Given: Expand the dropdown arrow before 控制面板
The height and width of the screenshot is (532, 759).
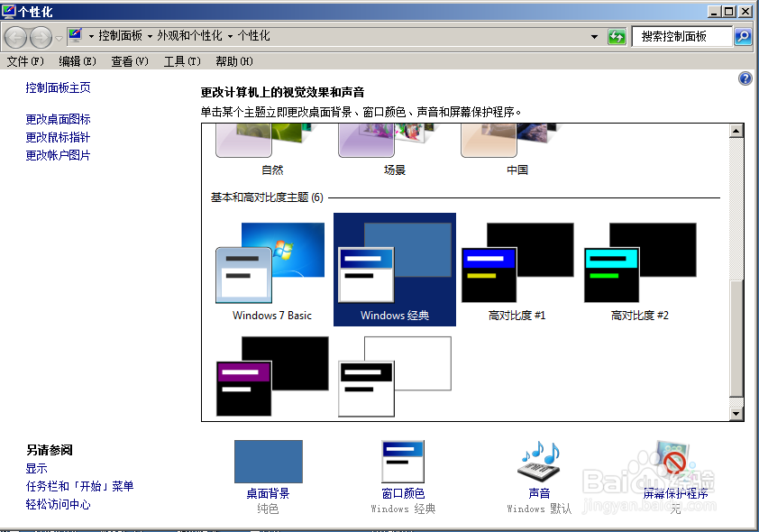Looking at the screenshot, I should 91,36.
